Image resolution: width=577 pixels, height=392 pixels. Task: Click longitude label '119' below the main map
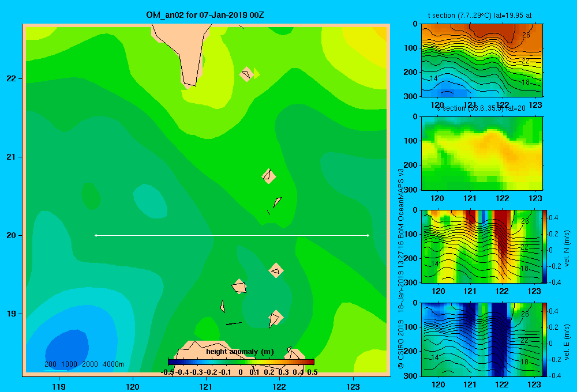[59, 386]
